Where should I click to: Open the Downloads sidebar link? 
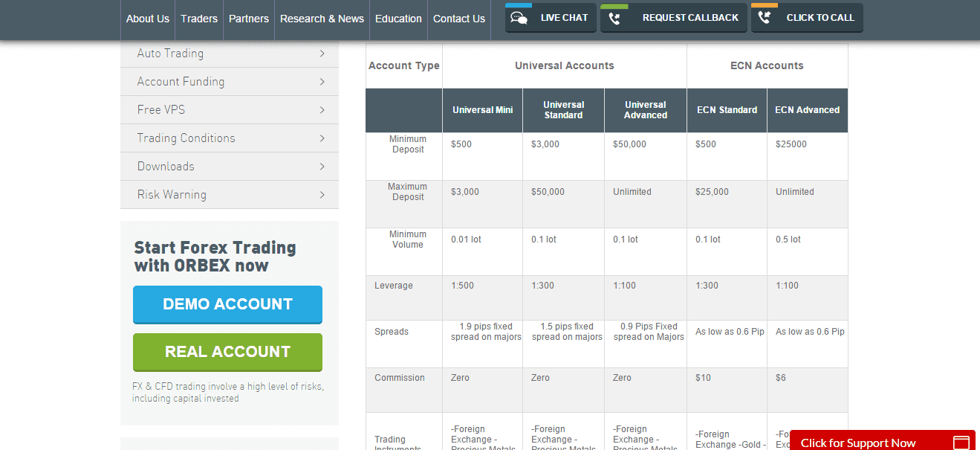point(230,167)
